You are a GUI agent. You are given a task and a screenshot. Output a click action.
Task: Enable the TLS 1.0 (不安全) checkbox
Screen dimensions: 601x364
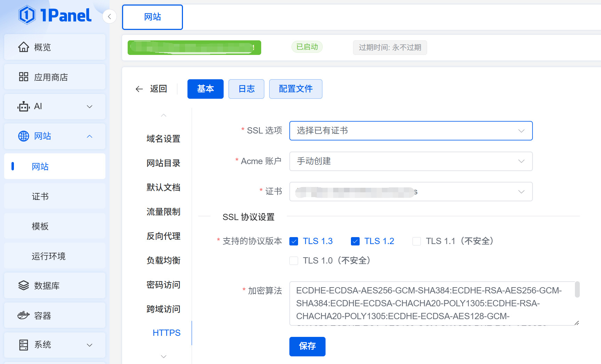pyautogui.click(x=294, y=261)
